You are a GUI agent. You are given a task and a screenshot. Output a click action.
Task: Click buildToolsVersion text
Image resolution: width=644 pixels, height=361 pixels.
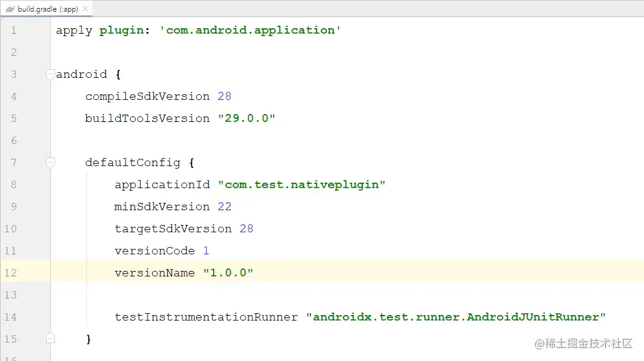point(148,118)
